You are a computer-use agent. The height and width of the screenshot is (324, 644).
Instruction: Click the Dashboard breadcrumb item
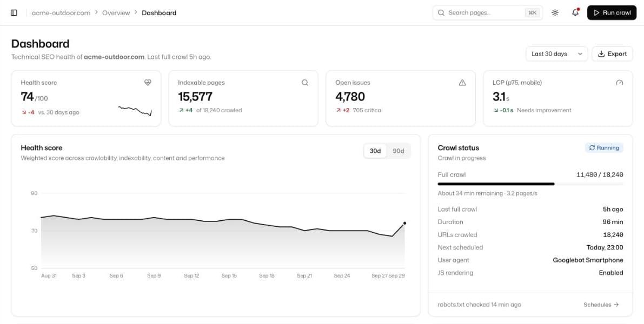point(159,13)
